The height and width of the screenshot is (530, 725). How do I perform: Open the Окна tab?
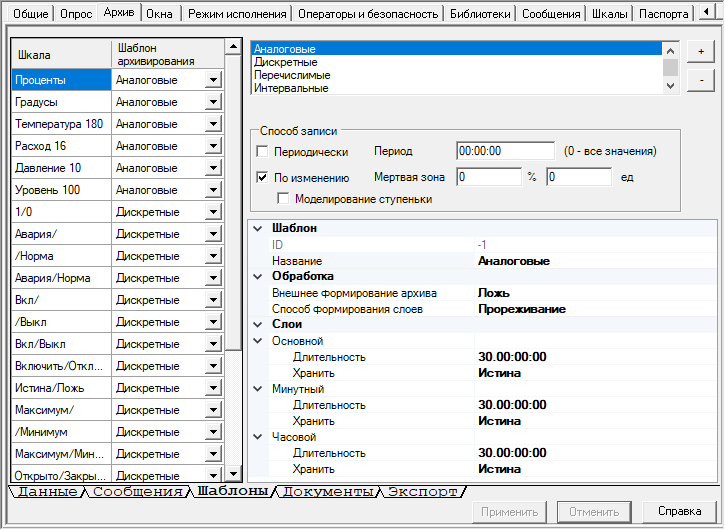(x=160, y=13)
